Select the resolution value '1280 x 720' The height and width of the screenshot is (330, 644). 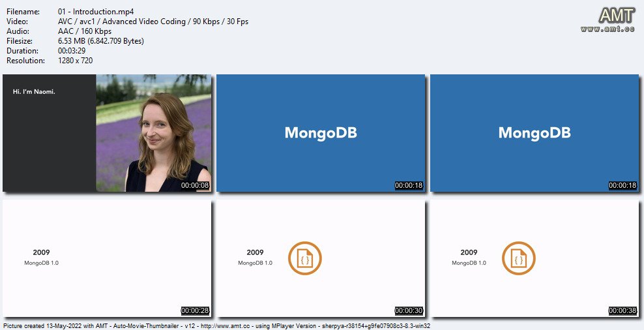pos(76,61)
